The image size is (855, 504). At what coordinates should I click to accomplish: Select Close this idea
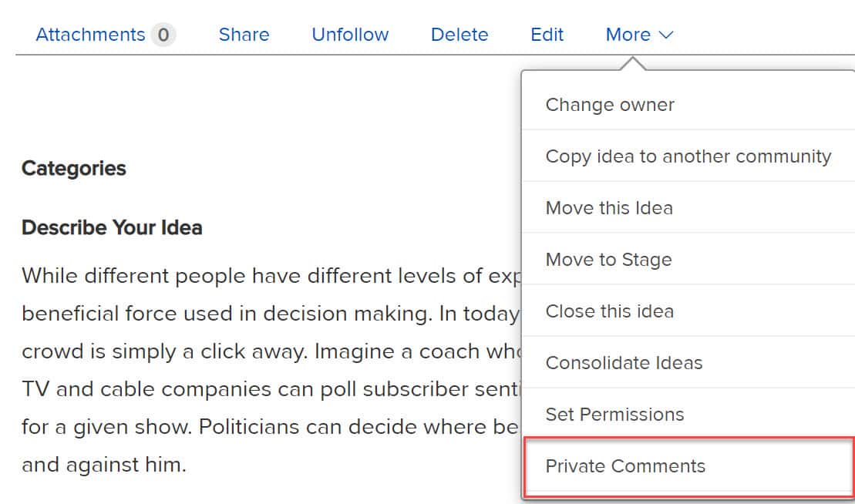pyautogui.click(x=609, y=311)
